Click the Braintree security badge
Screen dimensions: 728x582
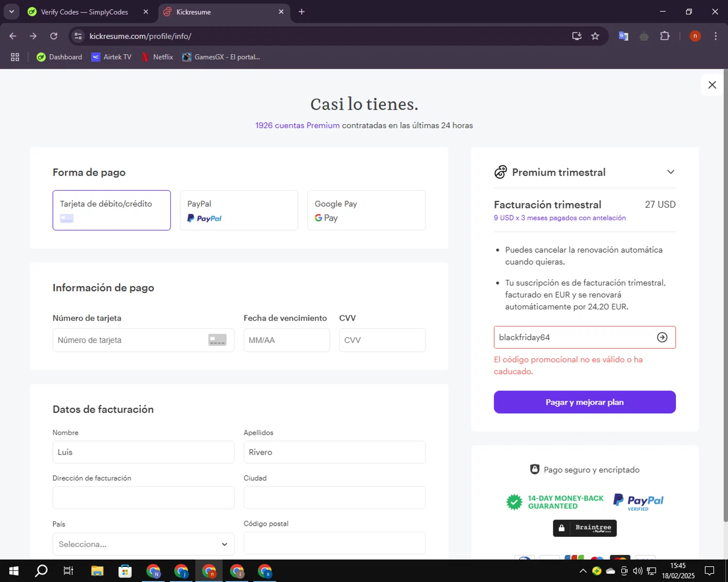coord(584,528)
